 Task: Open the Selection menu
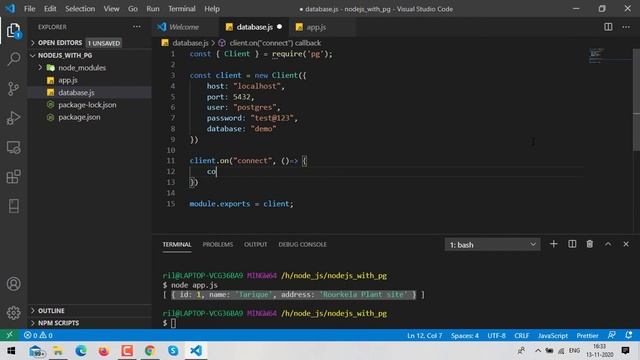pos(80,9)
